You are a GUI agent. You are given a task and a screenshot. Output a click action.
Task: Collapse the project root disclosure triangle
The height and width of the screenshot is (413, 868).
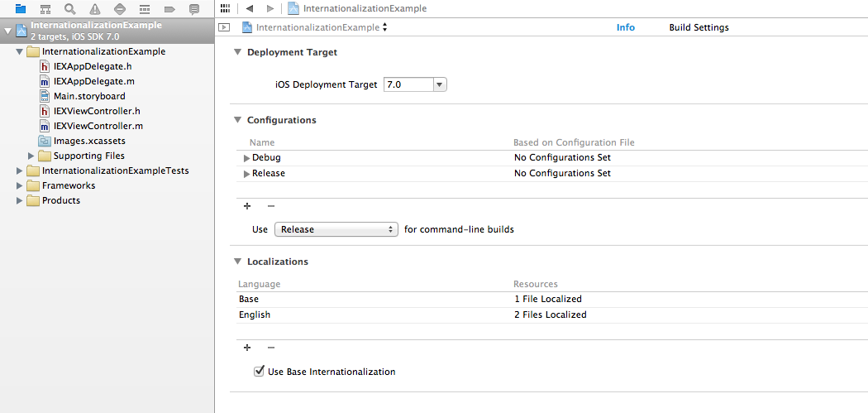(x=7, y=31)
